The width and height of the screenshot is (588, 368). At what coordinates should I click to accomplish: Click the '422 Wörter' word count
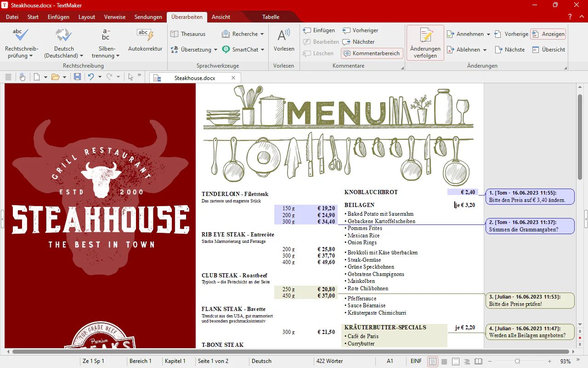pyautogui.click(x=329, y=361)
